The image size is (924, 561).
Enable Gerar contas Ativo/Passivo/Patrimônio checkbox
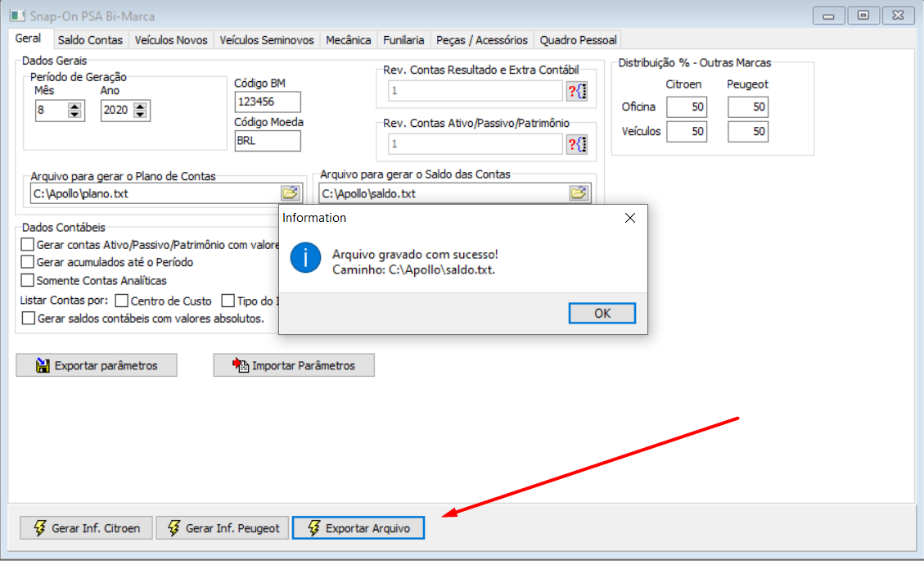[28, 244]
